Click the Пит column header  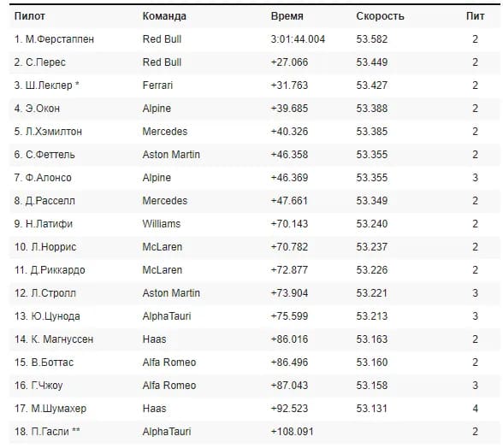pyautogui.click(x=475, y=16)
